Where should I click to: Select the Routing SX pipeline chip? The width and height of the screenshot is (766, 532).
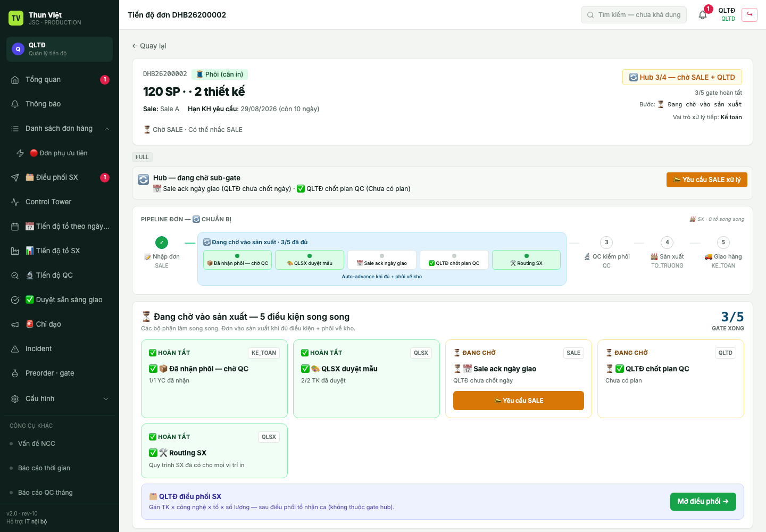point(526,260)
